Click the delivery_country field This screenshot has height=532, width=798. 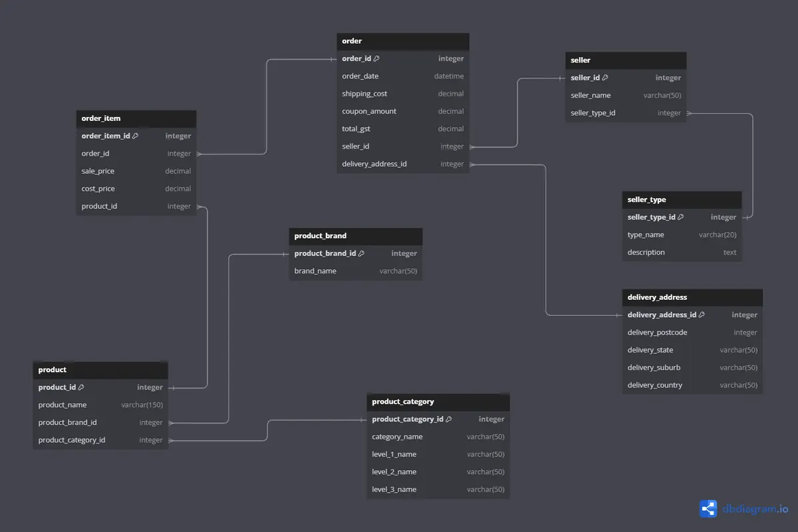(x=692, y=385)
